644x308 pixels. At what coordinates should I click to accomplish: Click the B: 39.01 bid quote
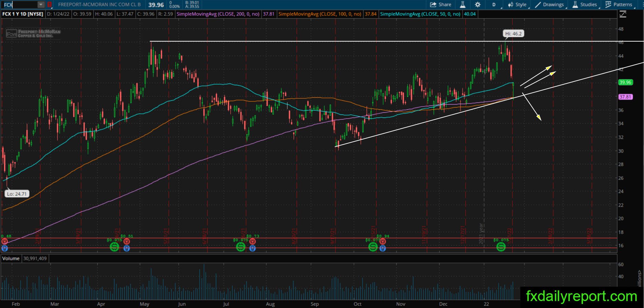coord(192,3)
